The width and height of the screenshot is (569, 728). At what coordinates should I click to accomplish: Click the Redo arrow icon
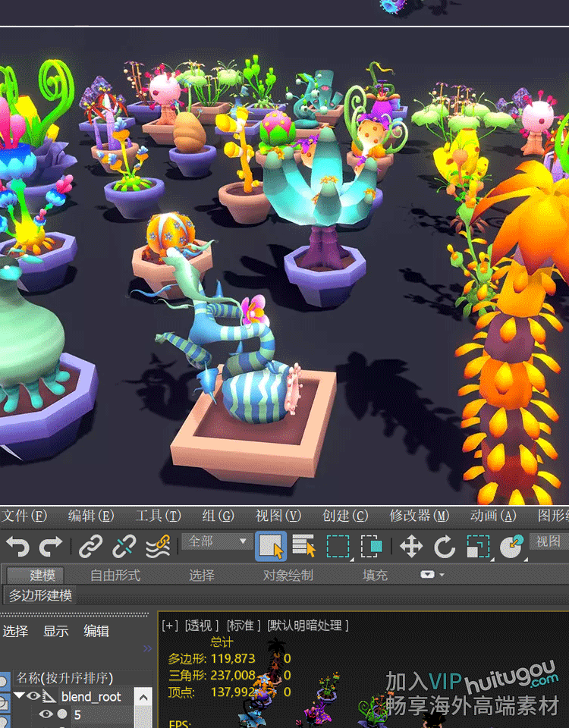(51, 546)
